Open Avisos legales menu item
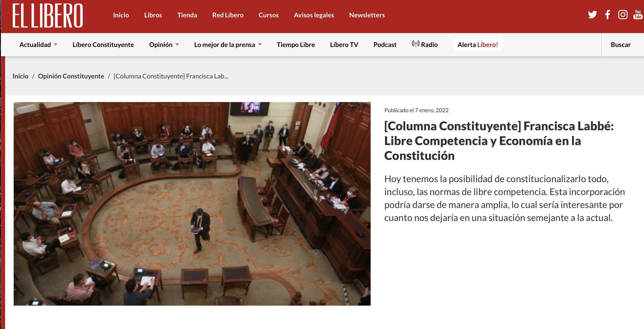Image resolution: width=644 pixels, height=329 pixels. [x=314, y=15]
